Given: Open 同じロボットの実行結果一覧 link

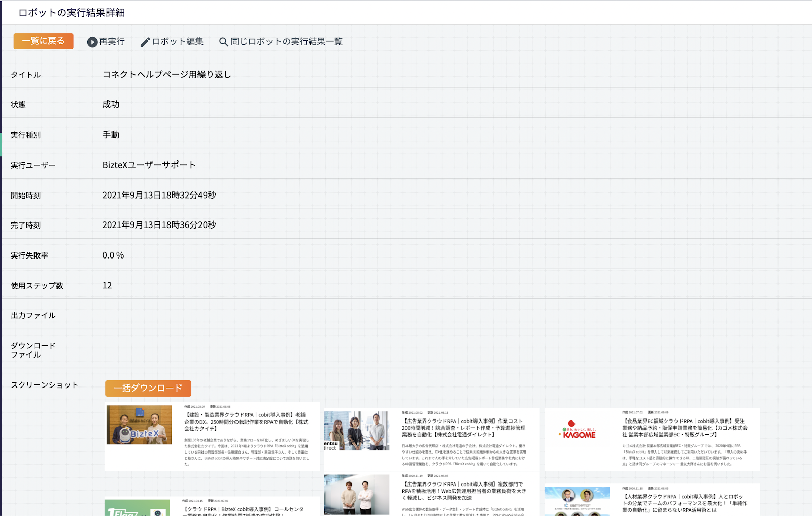Looking at the screenshot, I should (287, 42).
